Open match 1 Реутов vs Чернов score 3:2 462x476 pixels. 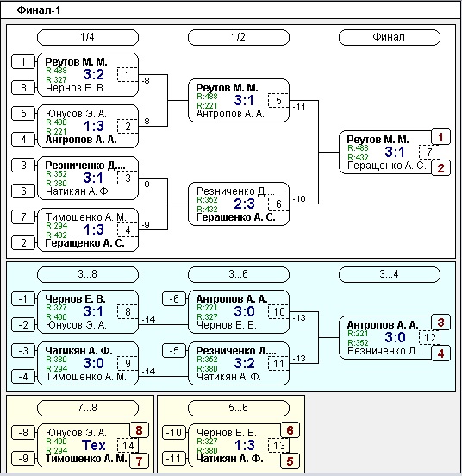coord(93,74)
